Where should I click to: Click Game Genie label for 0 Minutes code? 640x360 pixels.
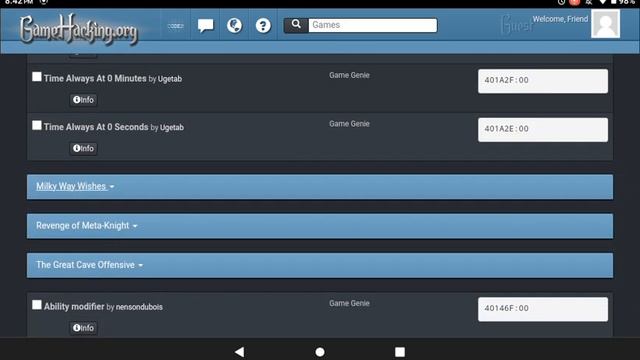pyautogui.click(x=349, y=75)
